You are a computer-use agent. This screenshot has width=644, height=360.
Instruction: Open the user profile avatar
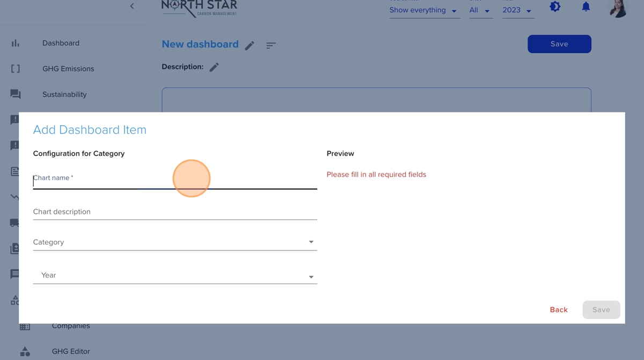click(618, 8)
